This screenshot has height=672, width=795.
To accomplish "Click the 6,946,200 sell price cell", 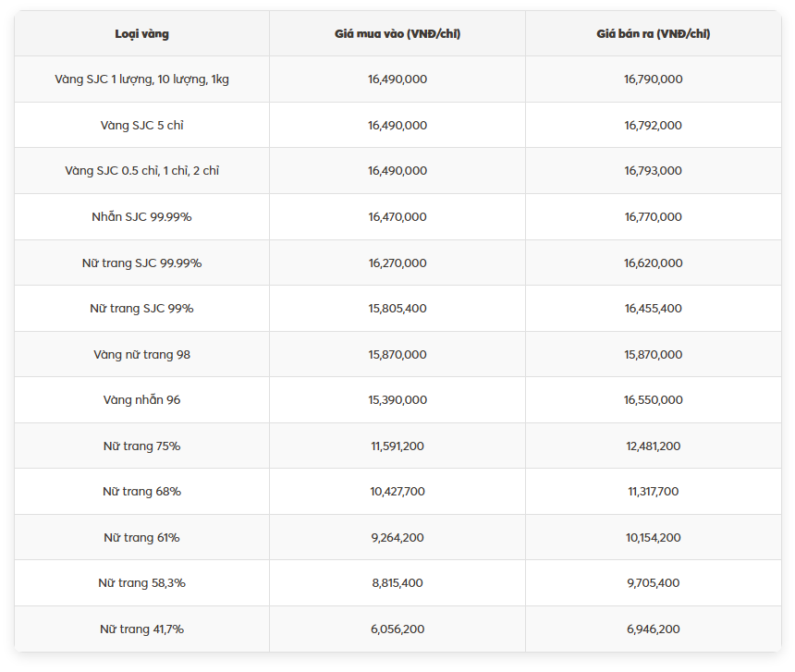I will [653, 629].
